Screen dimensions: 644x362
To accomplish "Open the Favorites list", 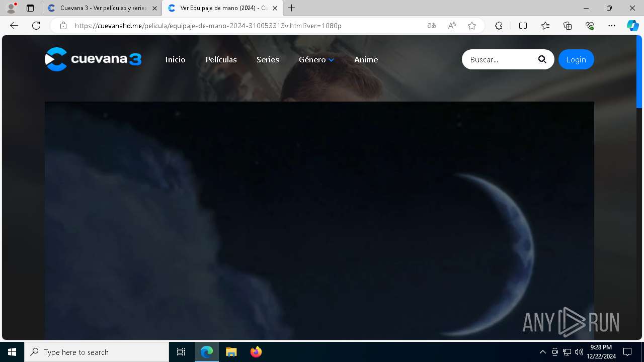I will coord(545,26).
